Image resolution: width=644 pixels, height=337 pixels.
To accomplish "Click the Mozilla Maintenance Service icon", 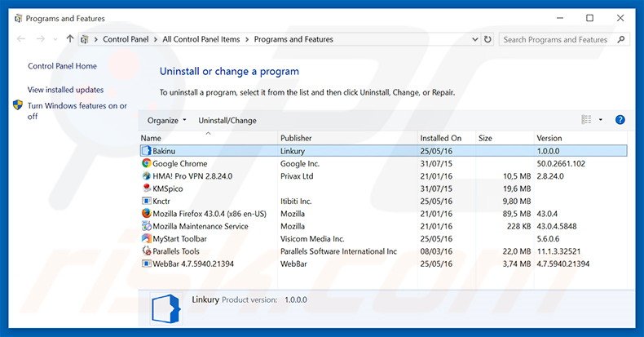I will pyautogui.click(x=146, y=226).
